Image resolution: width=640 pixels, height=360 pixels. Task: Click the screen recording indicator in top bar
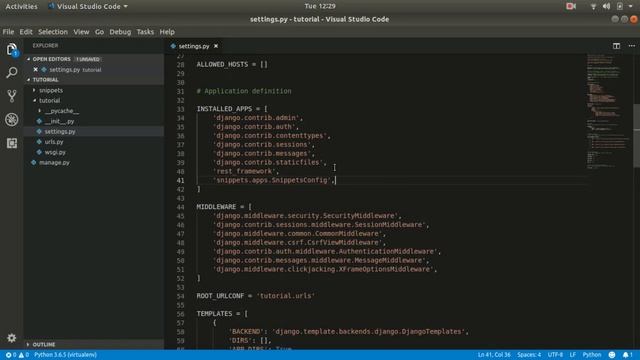pyautogui.click(x=571, y=6)
